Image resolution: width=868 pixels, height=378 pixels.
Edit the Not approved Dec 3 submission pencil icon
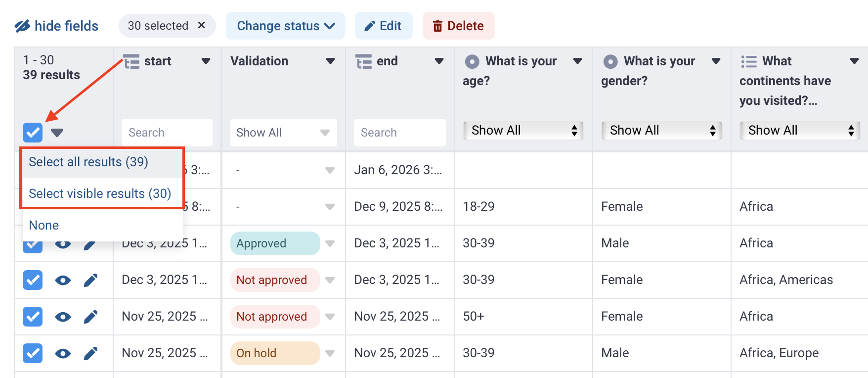click(90, 281)
